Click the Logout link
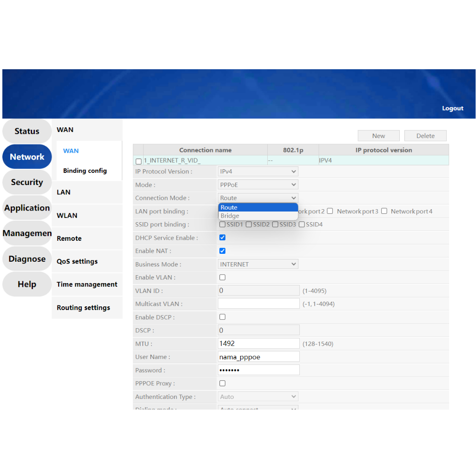Image resolution: width=476 pixels, height=476 pixels. point(452,108)
